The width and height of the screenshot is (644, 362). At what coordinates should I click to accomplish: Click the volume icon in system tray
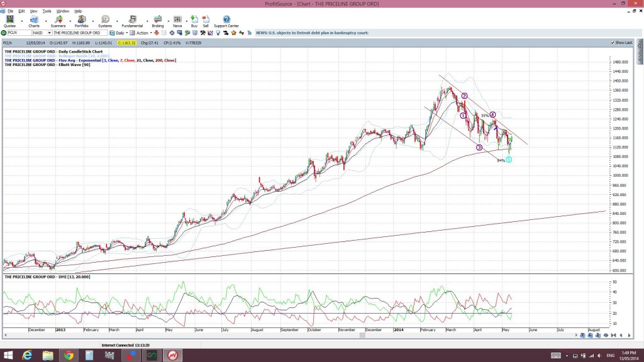tap(599, 356)
